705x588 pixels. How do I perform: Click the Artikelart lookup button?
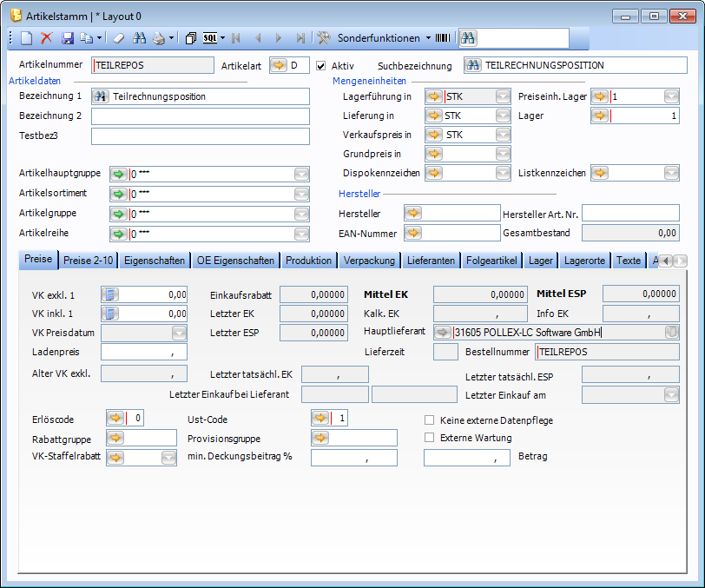coord(278,65)
